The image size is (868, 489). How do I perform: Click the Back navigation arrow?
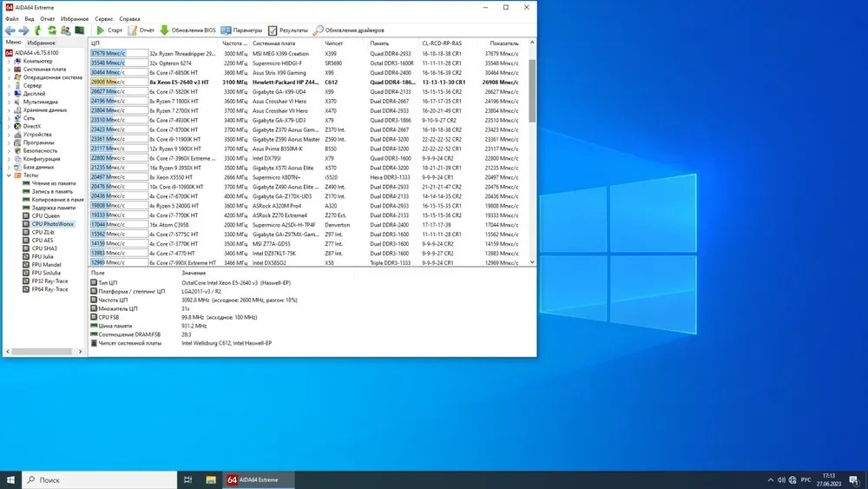point(10,30)
